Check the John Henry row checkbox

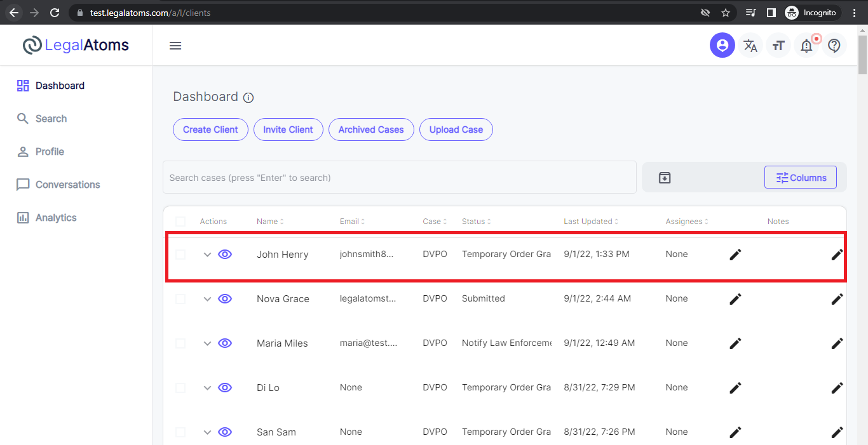180,255
